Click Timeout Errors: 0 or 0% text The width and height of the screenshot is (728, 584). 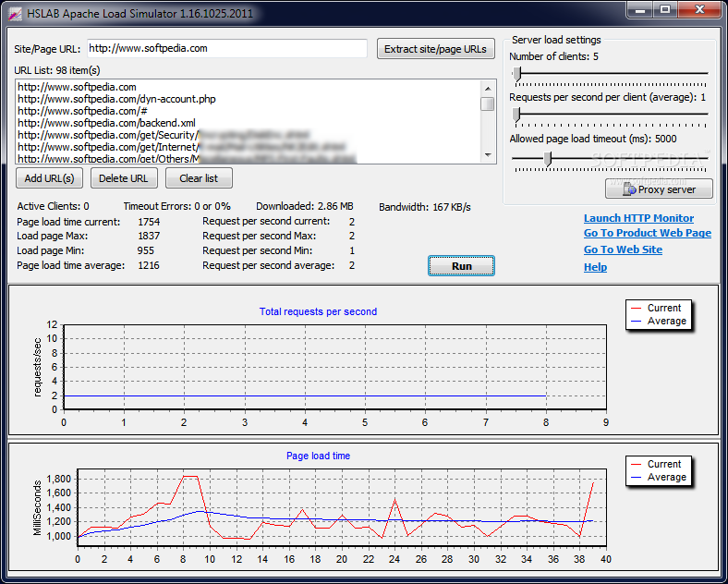click(x=176, y=206)
